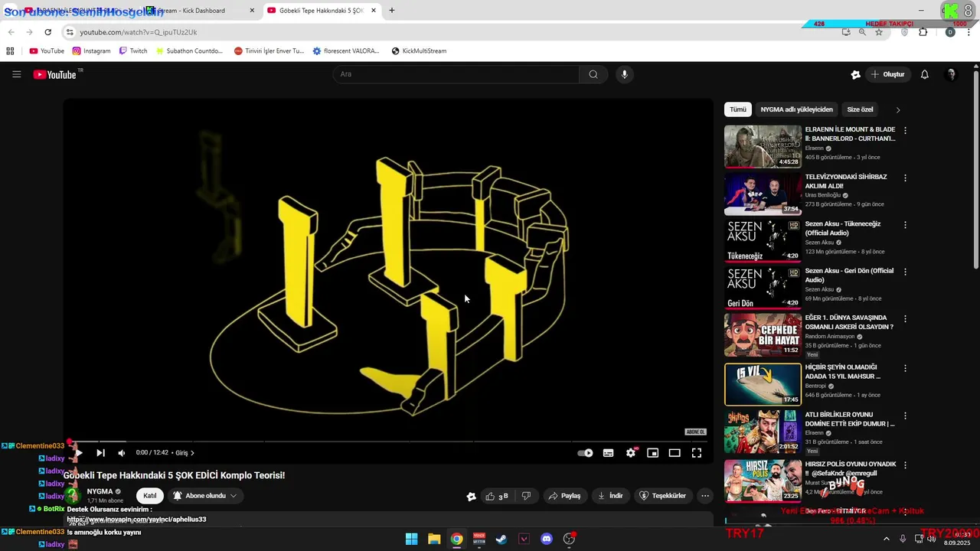Open the YouTube guide hamburger menu

coord(16,74)
